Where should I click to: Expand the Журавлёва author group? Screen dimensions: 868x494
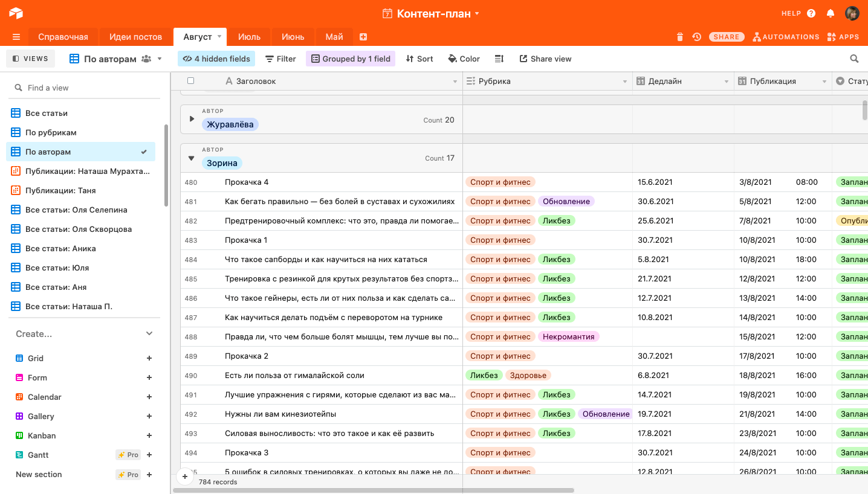tap(192, 119)
